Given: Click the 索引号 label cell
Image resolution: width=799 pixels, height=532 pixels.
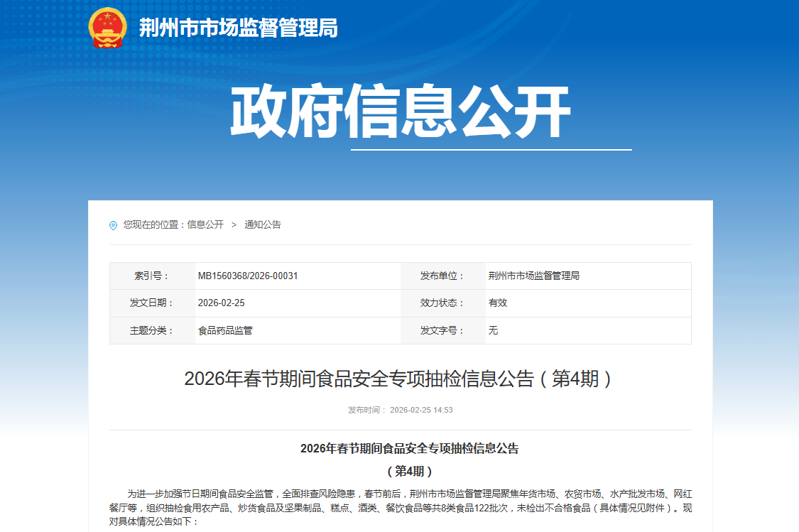Looking at the screenshot, I should [152, 276].
